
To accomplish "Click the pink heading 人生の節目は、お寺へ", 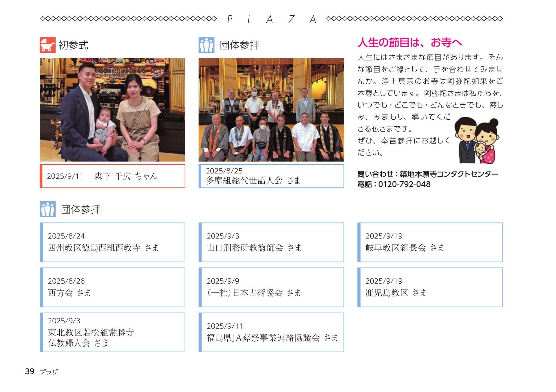I will pos(409,43).
